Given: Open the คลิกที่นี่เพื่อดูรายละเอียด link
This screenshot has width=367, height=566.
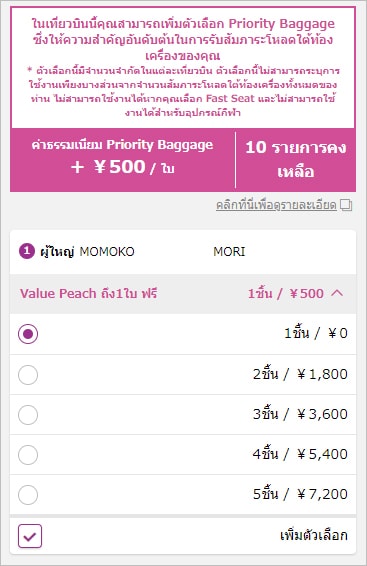Looking at the screenshot, I should pyautogui.click(x=276, y=205).
